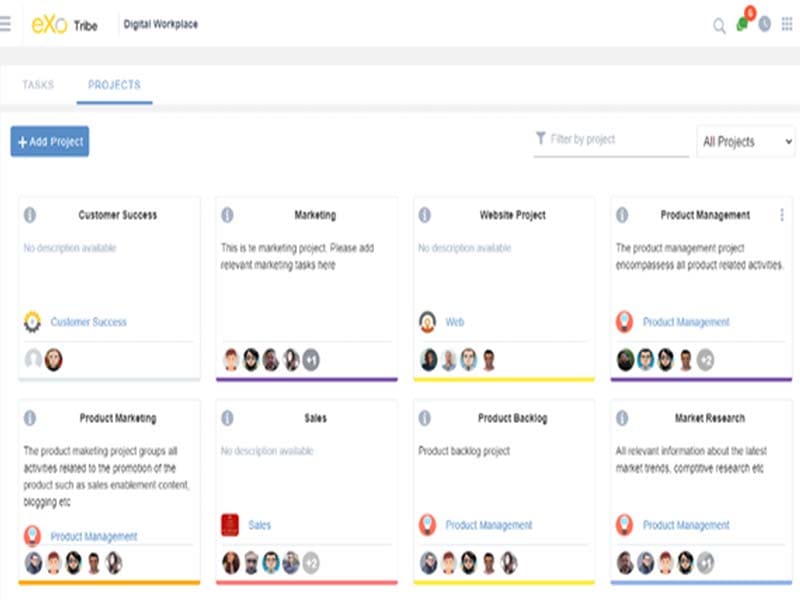Show extra members on Sales card
The height and width of the screenshot is (600, 800).
[x=311, y=563]
